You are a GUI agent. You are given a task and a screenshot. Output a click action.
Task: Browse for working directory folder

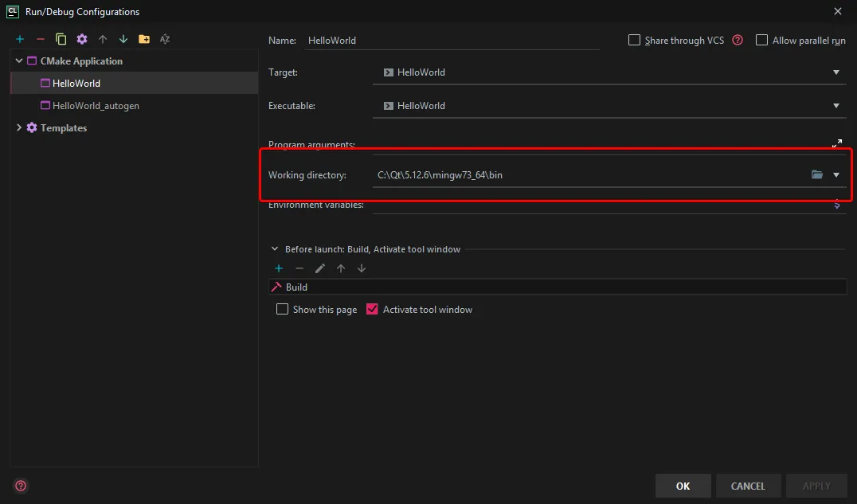(817, 174)
